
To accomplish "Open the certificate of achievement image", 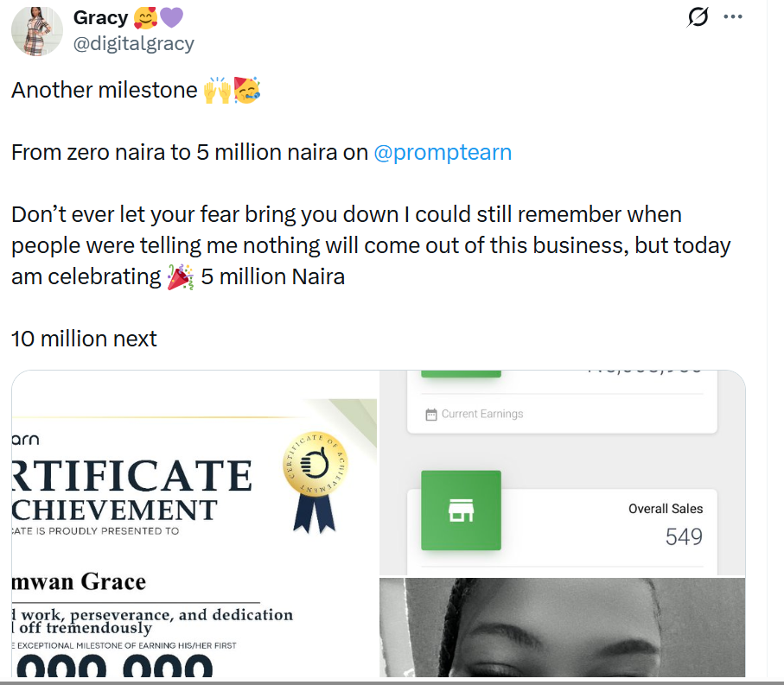I will (194, 523).
